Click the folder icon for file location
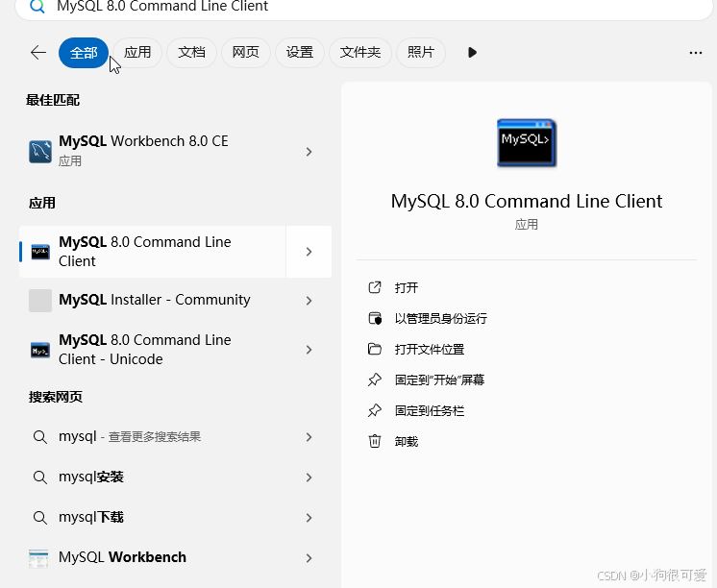Screen dimensions: 717x588 coord(375,350)
